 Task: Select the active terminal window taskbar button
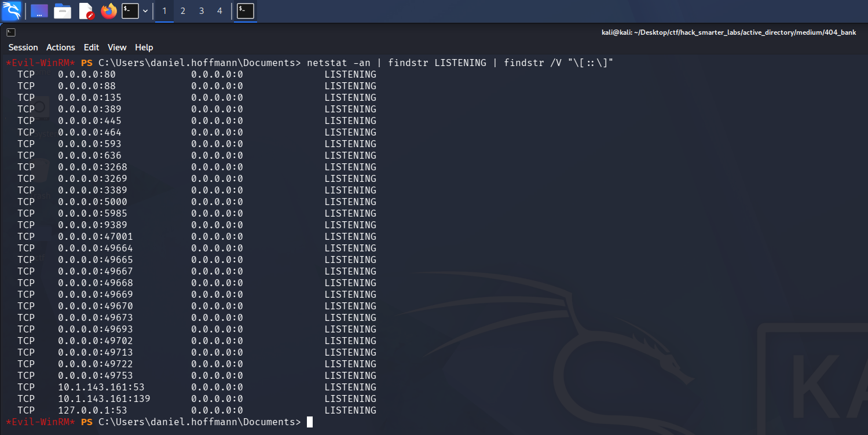pos(246,11)
